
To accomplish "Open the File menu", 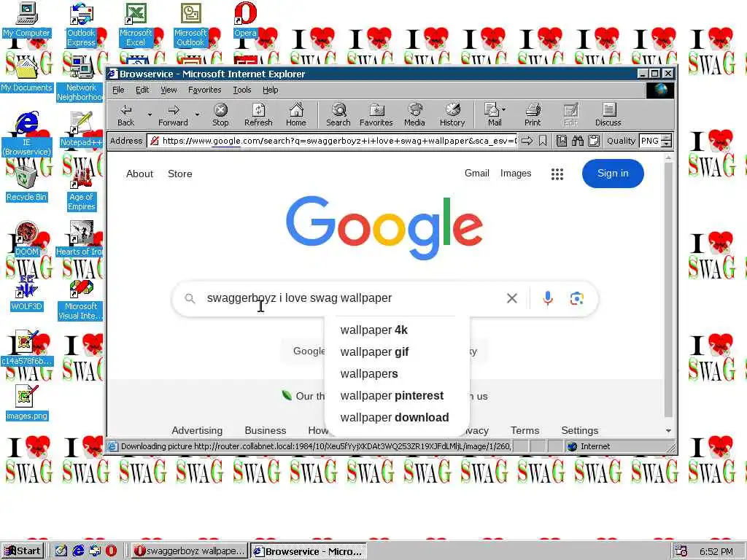I will coord(118,90).
